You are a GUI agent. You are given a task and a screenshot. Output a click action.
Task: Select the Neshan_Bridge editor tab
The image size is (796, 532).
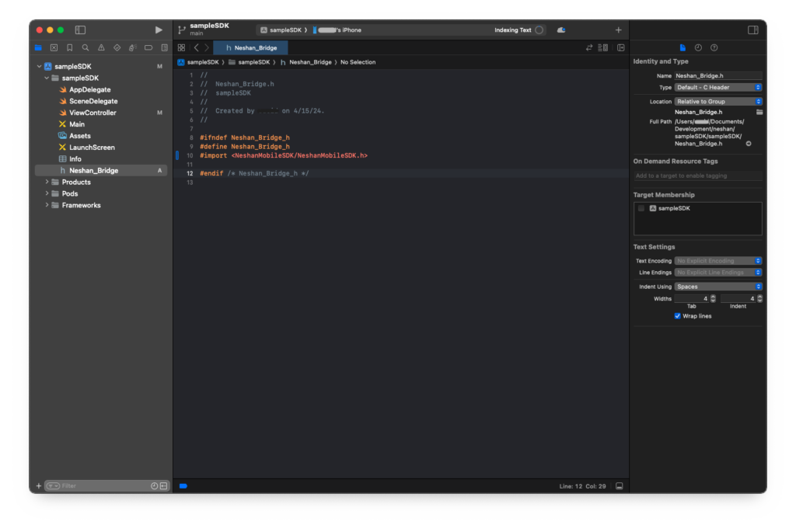tap(251, 47)
